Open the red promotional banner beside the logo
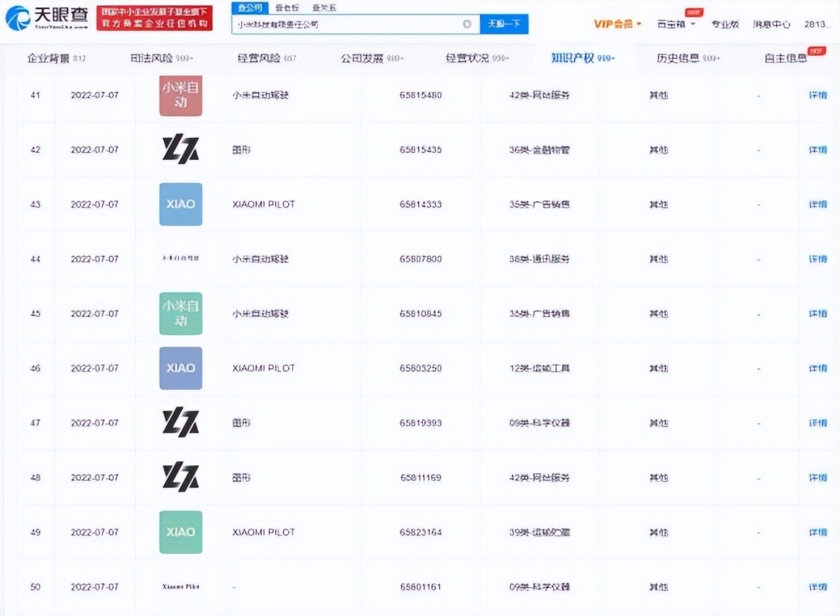The height and width of the screenshot is (616, 840). point(155,18)
